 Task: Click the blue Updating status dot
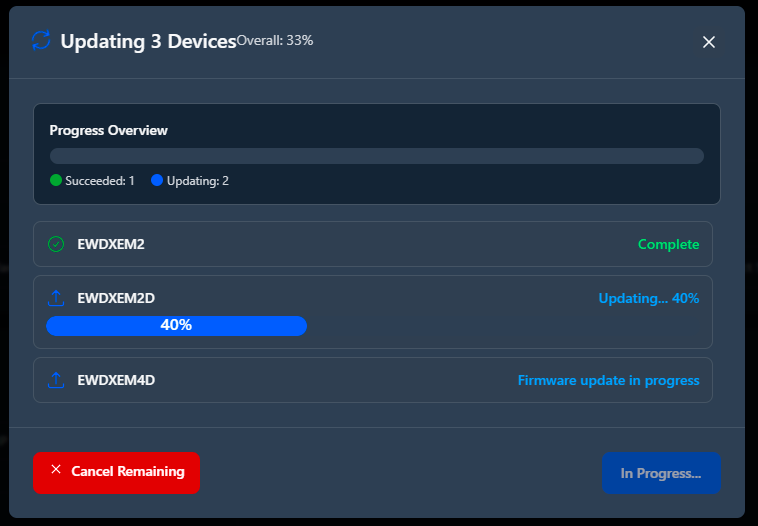157,180
